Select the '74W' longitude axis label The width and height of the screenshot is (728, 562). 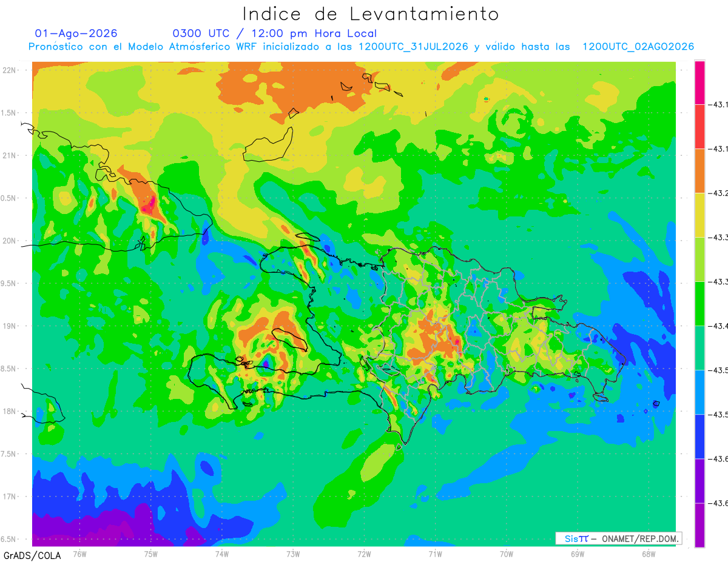pyautogui.click(x=221, y=554)
